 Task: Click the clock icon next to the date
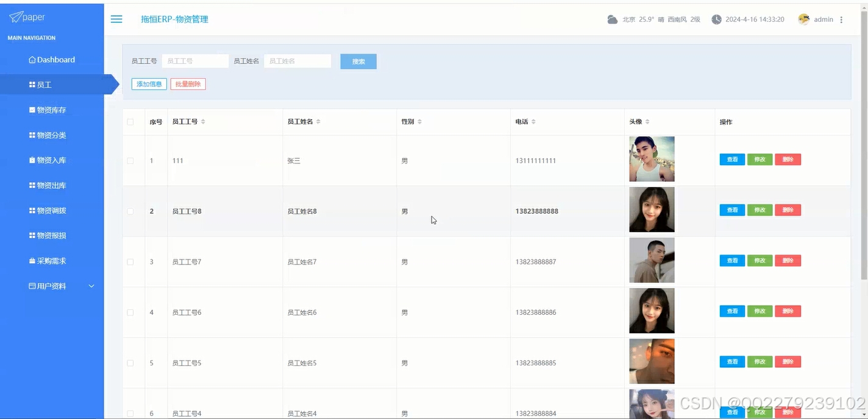[x=716, y=19]
